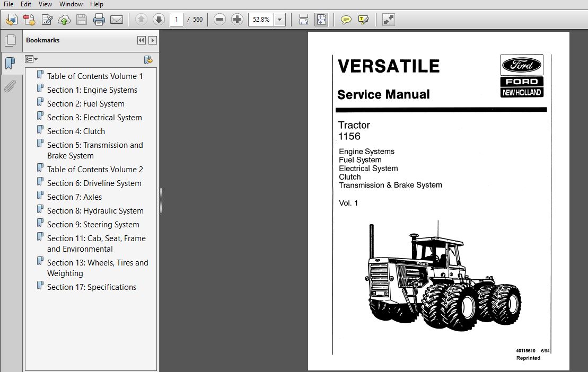This screenshot has height=372, width=588.
Task: Open the Page Thumbnails panel
Action: tap(11, 40)
